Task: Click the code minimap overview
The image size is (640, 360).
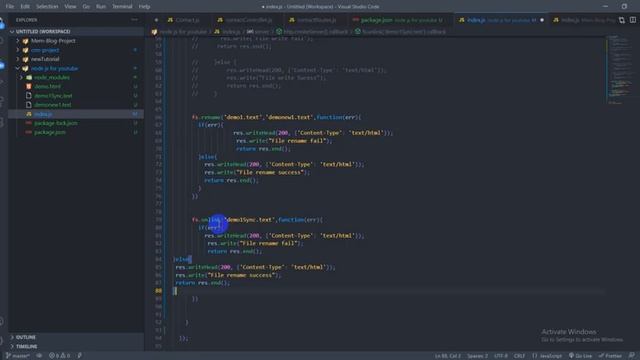Action: pos(619,69)
